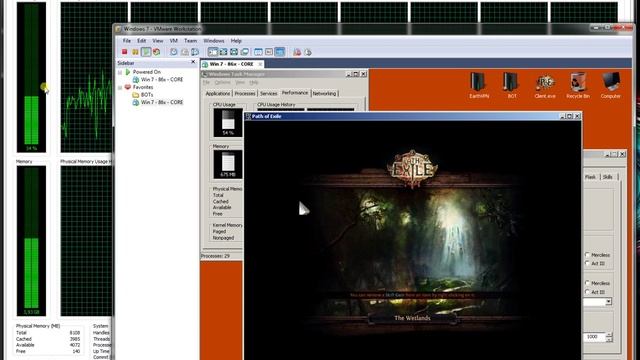Close the VMware Sidebar panel
The image size is (640, 360).
tap(193, 62)
